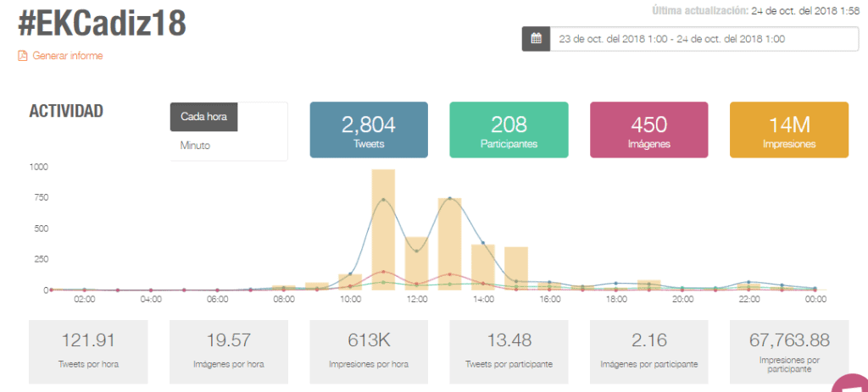The height and width of the screenshot is (392, 868).
Task: Click the #EKCadiz18 hashtag title
Action: coord(102,24)
